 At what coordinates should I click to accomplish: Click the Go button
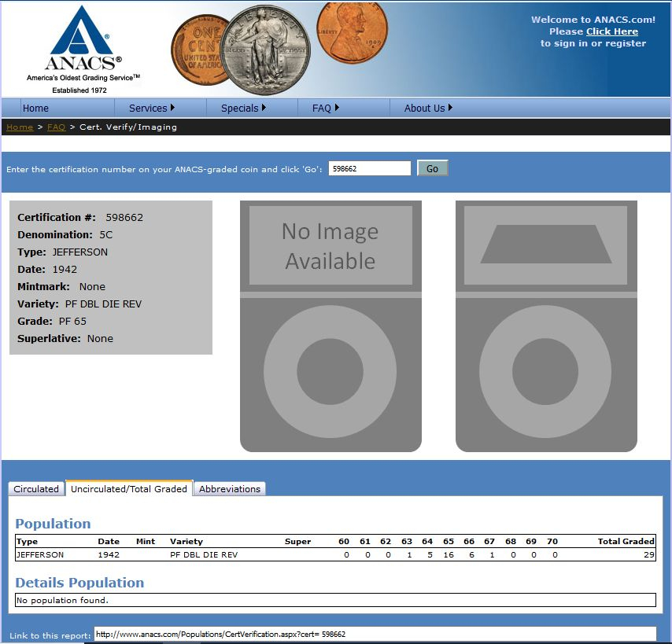[432, 168]
